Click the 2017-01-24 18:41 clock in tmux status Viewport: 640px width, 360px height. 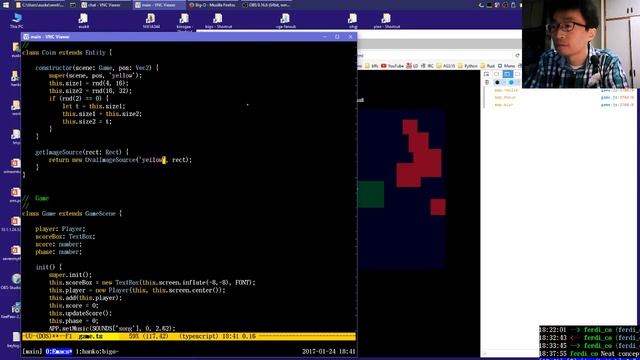pos(329,351)
